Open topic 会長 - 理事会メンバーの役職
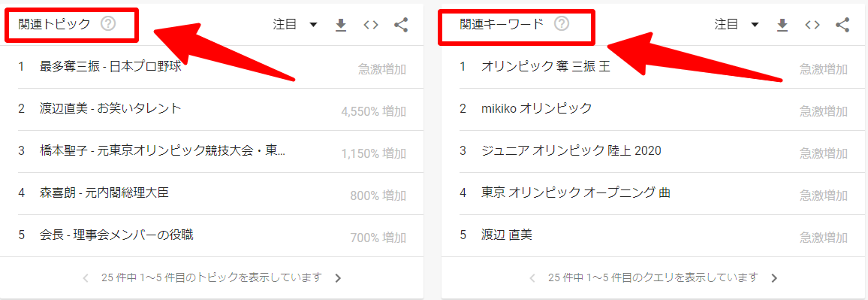The height and width of the screenshot is (300, 868). [117, 235]
